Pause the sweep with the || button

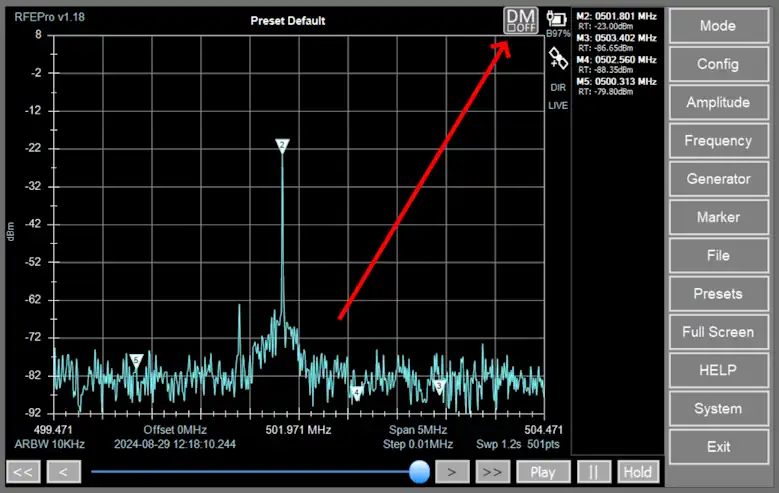[593, 472]
